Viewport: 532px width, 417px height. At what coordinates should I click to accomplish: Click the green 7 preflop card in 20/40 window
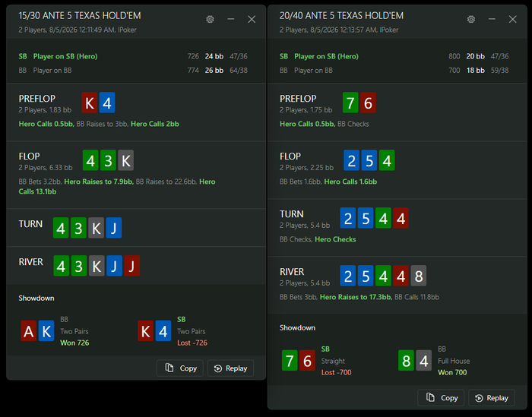(x=350, y=103)
